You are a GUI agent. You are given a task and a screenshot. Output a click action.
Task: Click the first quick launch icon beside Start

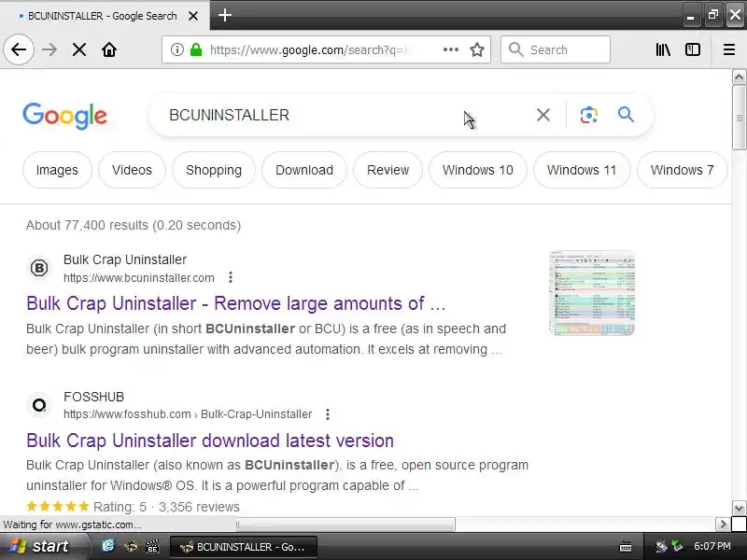point(108,546)
